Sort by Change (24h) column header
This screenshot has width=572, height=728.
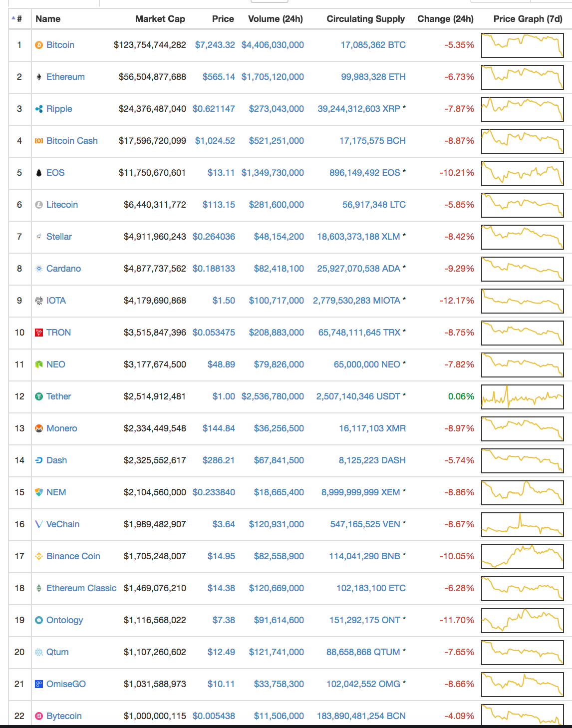pos(445,19)
